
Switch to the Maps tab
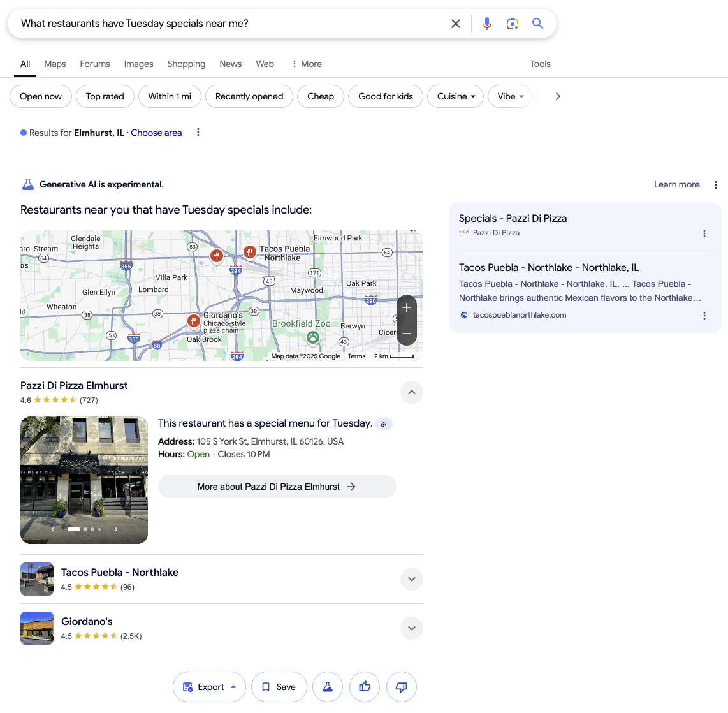click(54, 64)
